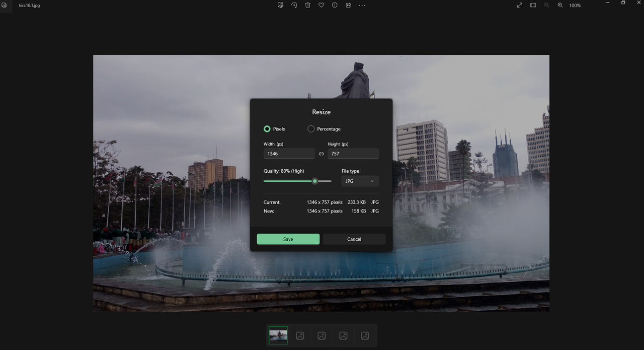Click the Save button
Screen dimensions: 644x350
pyautogui.click(x=288, y=239)
